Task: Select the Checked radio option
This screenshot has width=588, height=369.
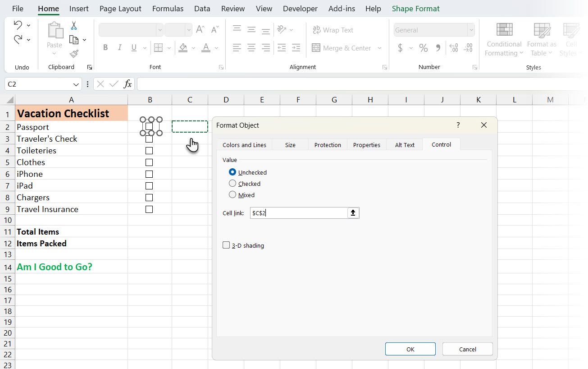Action: pos(232,184)
